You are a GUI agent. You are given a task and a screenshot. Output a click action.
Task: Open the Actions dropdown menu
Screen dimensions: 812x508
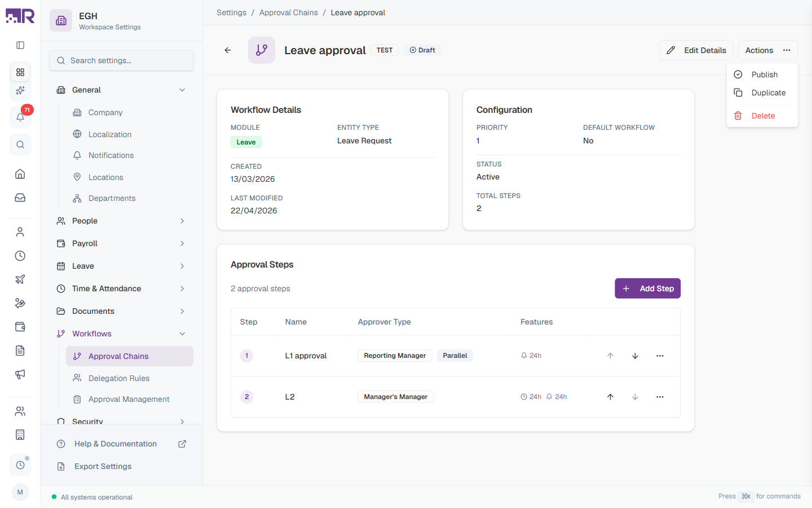coord(768,50)
